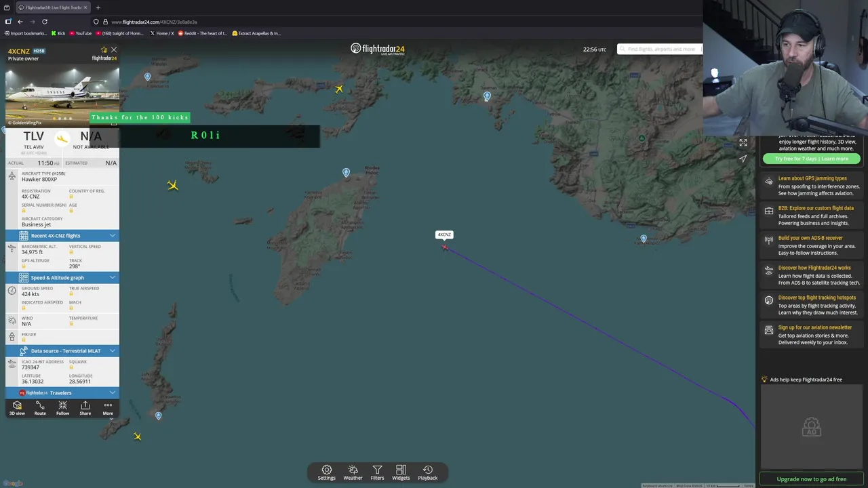This screenshot has height=488, width=868.
Task: Open the Kick bookmark
Action: click(58, 33)
